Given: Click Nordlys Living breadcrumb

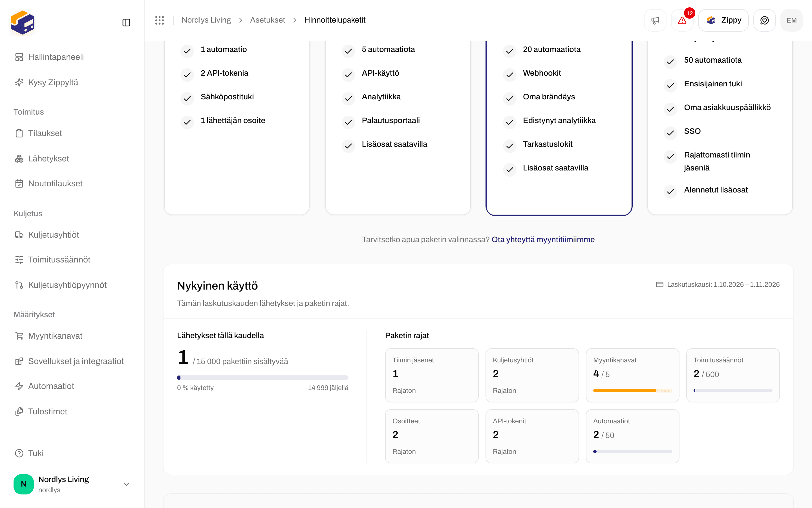Looking at the screenshot, I should pos(206,20).
